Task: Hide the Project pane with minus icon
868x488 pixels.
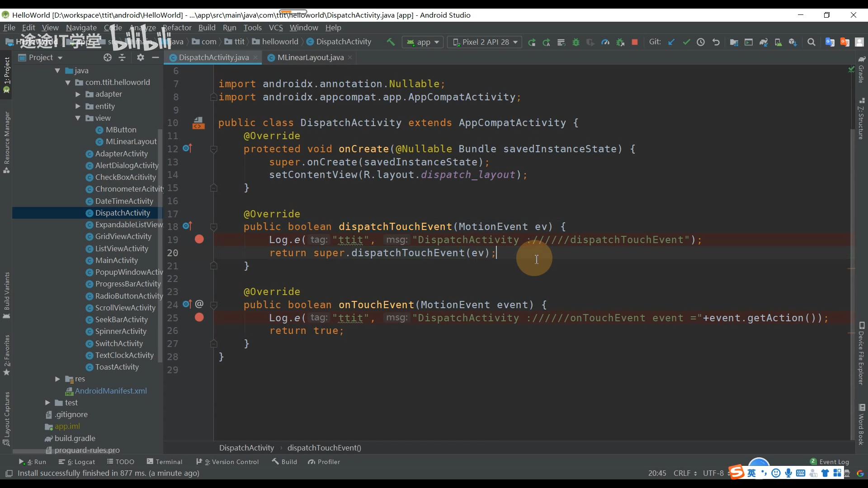Action: click(156, 57)
